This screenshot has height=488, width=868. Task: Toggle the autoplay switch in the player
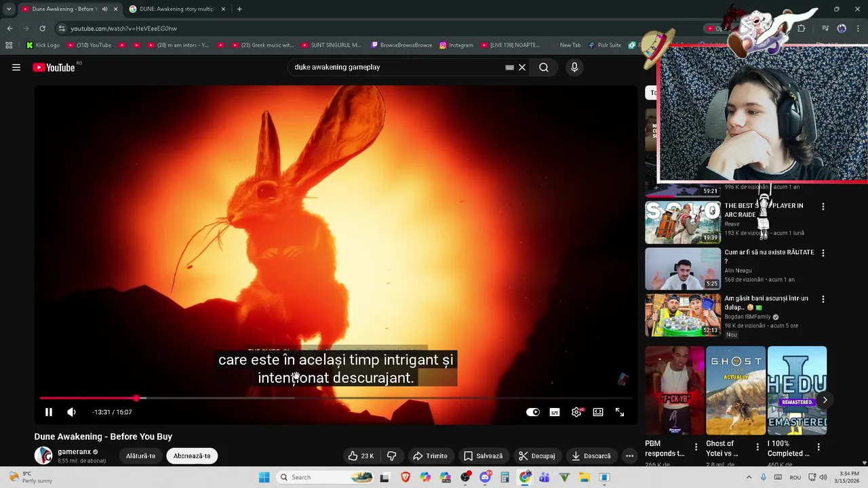point(532,412)
